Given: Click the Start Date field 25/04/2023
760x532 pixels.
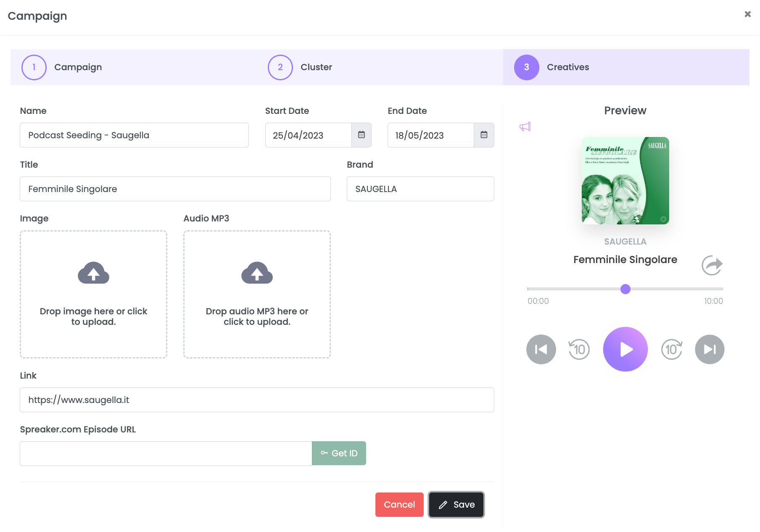Looking at the screenshot, I should pos(309,135).
